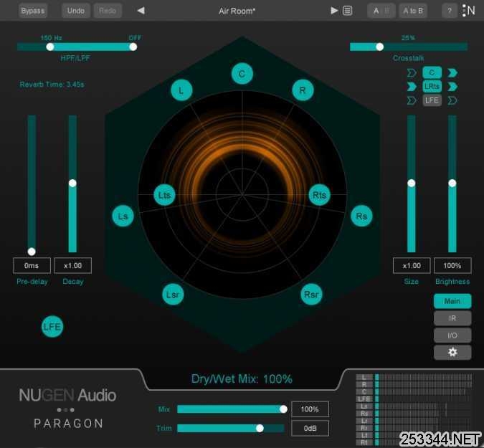Select the Lts speaker node
The width and height of the screenshot is (484, 448).
[164, 195]
